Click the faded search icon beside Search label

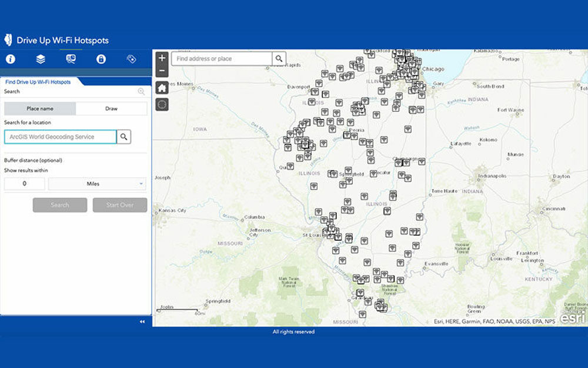[x=141, y=91]
